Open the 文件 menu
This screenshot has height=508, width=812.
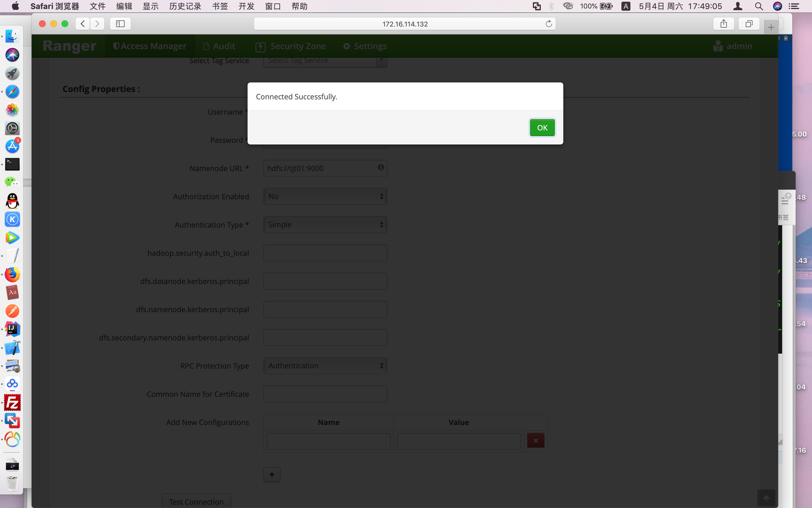coord(98,6)
